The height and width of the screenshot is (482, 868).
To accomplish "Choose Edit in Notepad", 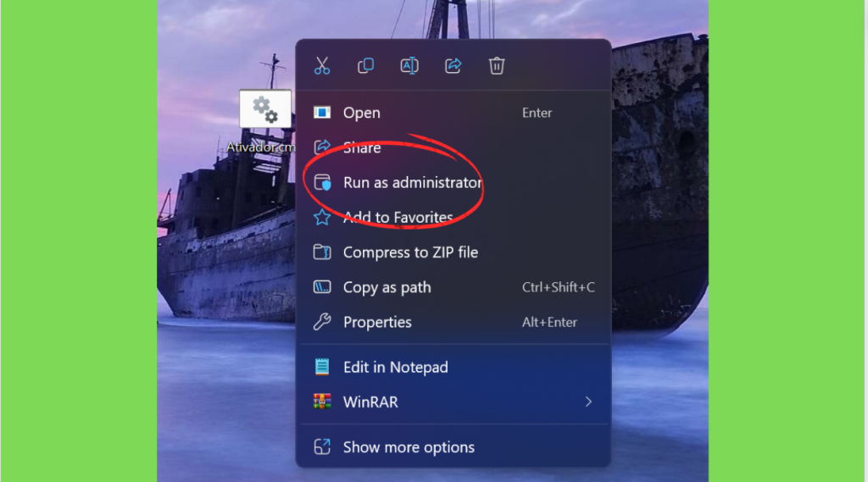I will click(x=454, y=368).
